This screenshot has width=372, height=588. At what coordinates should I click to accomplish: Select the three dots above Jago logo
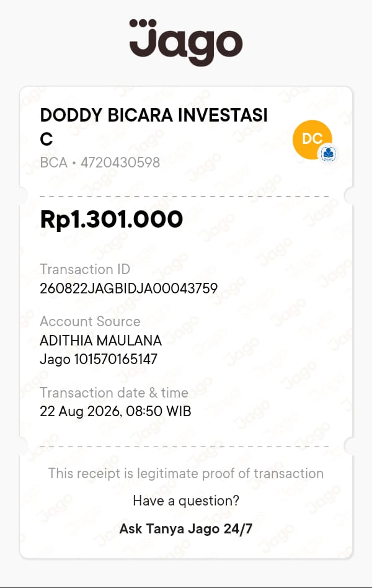point(143,23)
